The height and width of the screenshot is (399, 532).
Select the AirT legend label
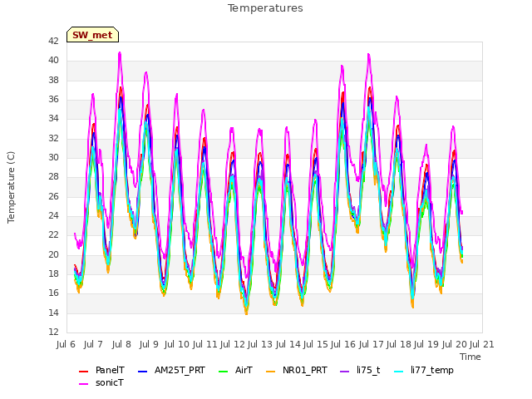[244, 370]
